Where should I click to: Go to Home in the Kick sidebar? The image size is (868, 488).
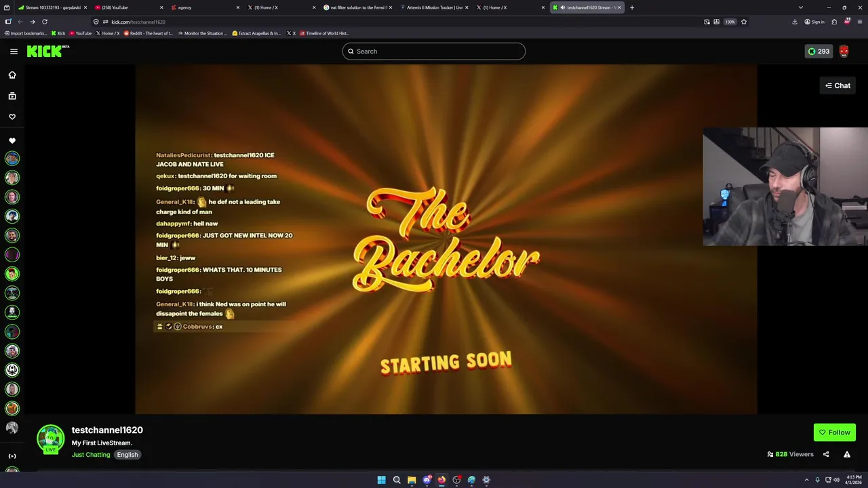[x=12, y=75]
